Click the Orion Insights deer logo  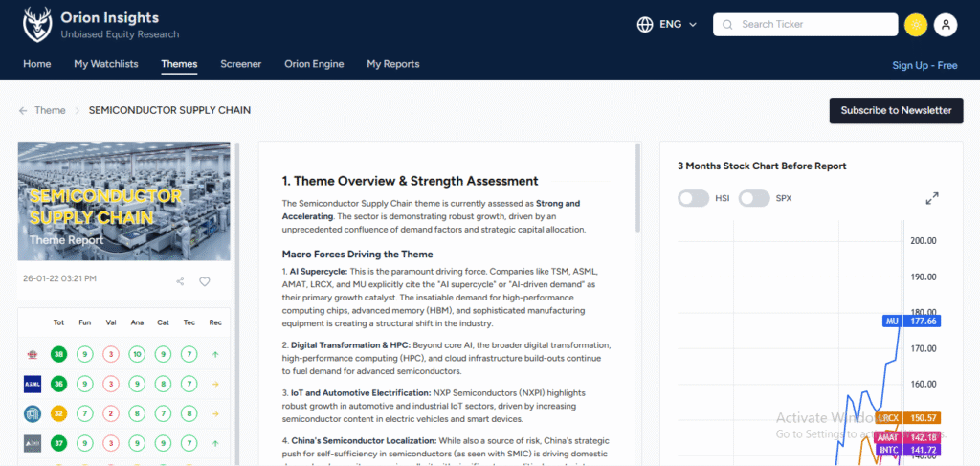coord(37,24)
